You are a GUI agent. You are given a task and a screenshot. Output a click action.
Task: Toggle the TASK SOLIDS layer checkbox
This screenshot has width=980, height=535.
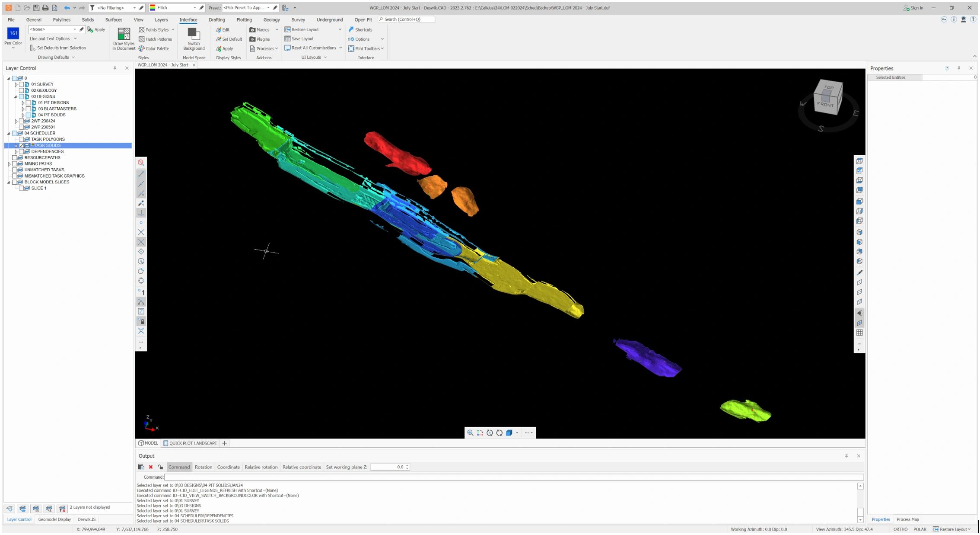pos(22,146)
